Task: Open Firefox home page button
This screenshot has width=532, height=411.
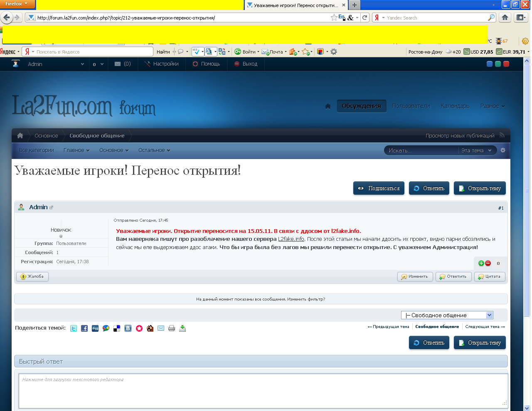Action: click(x=505, y=17)
